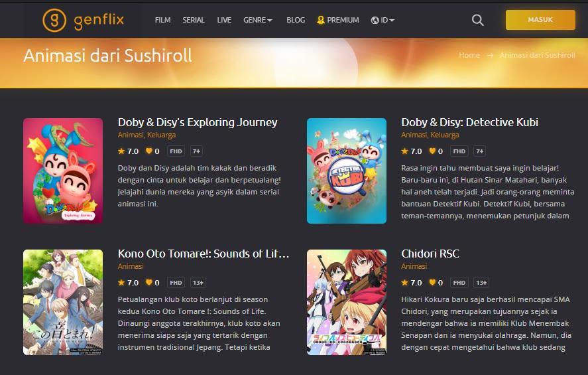Open the search magnifier icon
The image size is (588, 375).
coord(477,20)
